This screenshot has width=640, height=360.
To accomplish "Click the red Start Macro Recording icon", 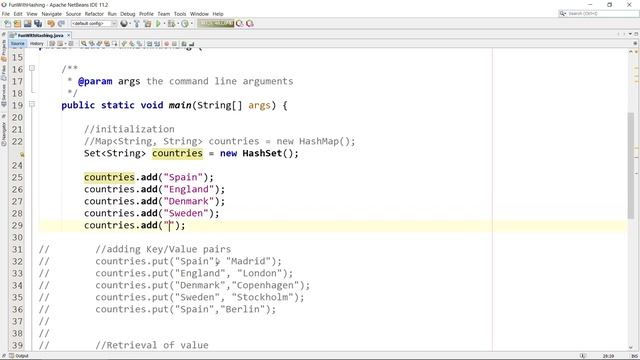I will 167,43.
